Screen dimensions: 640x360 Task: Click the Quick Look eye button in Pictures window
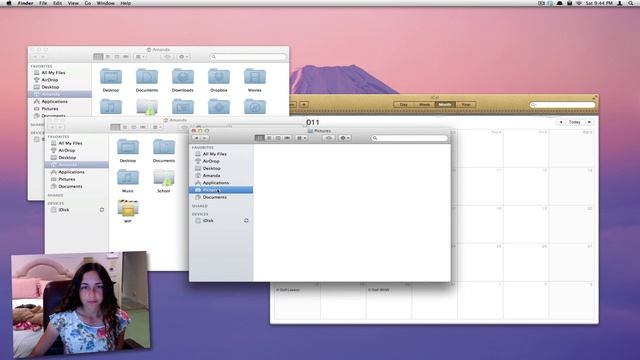(329, 138)
